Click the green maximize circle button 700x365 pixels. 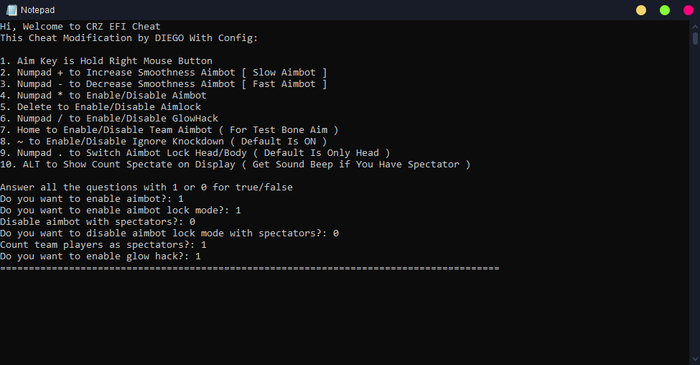tap(665, 10)
